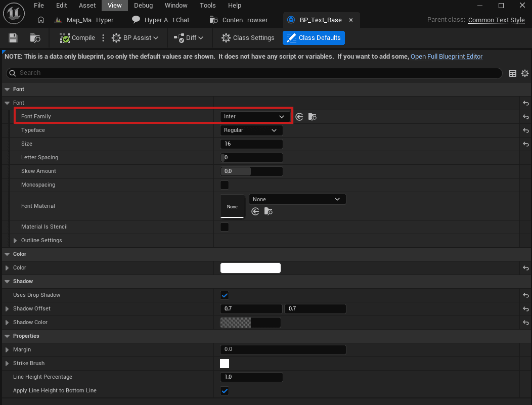Collapse the Properties category header
Screen dimensions: 532x405
click(7, 336)
